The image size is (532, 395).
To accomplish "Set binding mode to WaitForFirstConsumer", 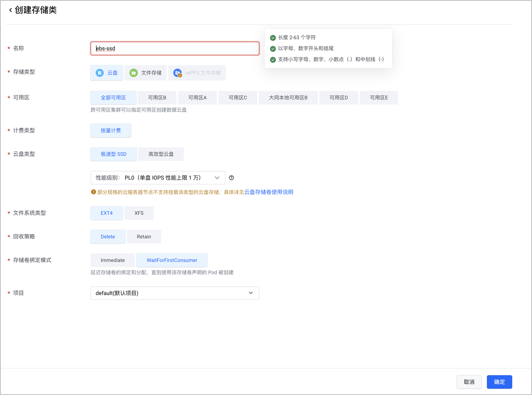I will [x=172, y=260].
